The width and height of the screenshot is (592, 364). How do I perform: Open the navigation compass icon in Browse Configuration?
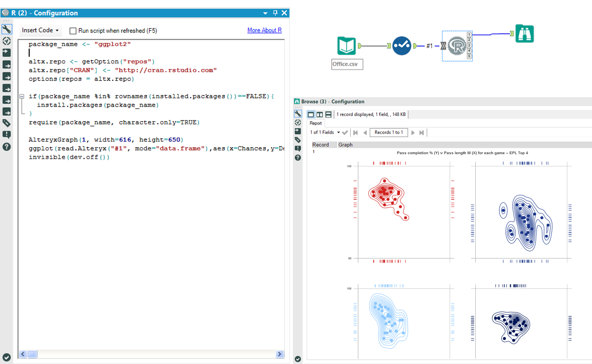[298, 122]
